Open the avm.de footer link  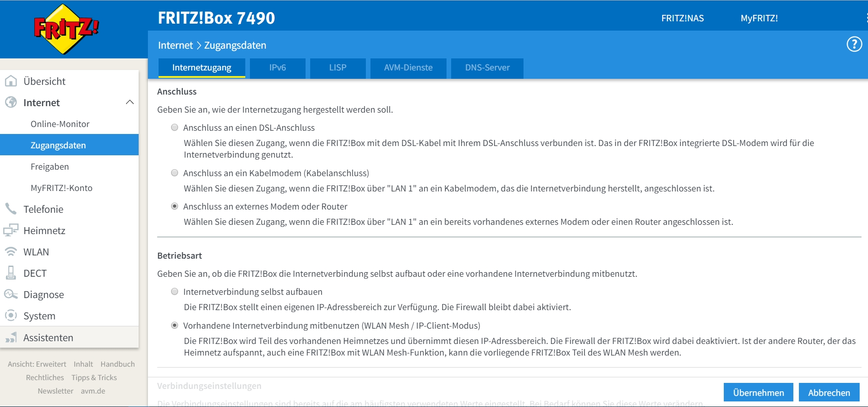(x=93, y=391)
